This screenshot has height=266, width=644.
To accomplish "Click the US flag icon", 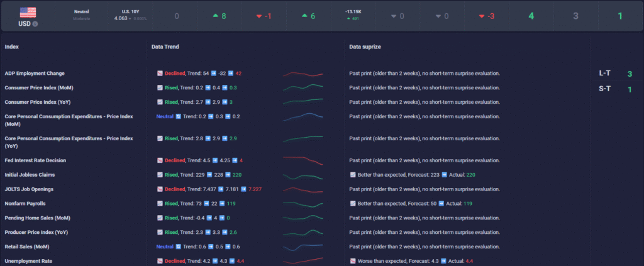I will (x=28, y=12).
